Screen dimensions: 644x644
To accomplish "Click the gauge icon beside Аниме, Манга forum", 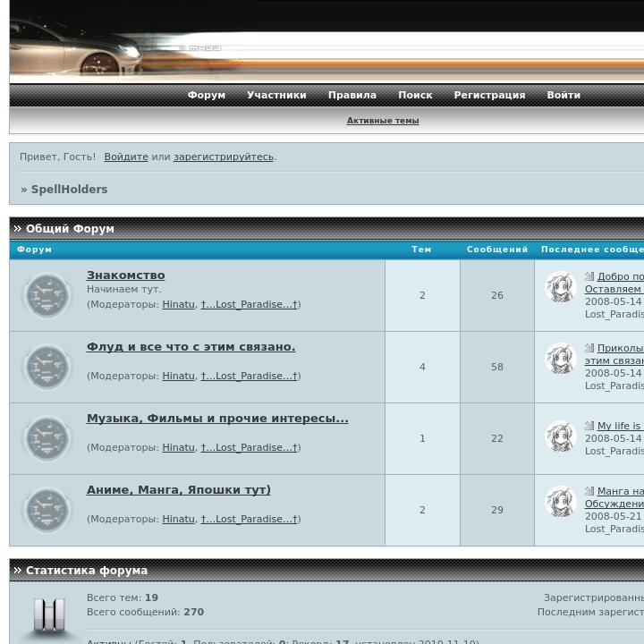I will coord(47,510).
